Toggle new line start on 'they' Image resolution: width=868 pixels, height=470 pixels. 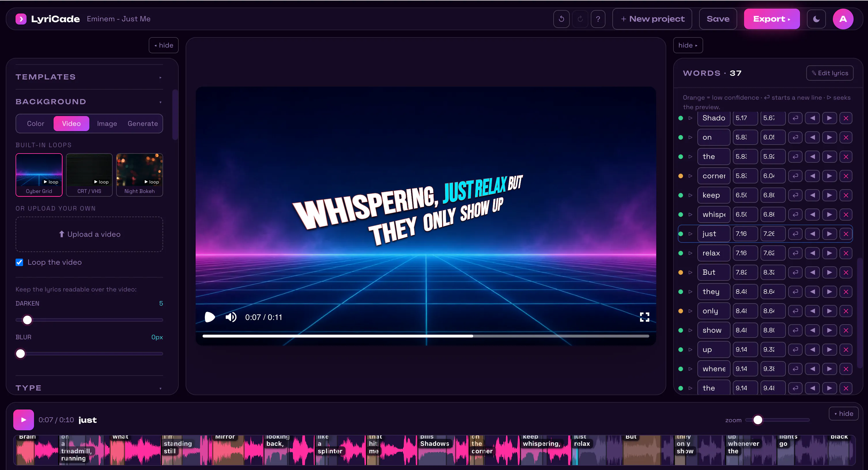(x=795, y=291)
